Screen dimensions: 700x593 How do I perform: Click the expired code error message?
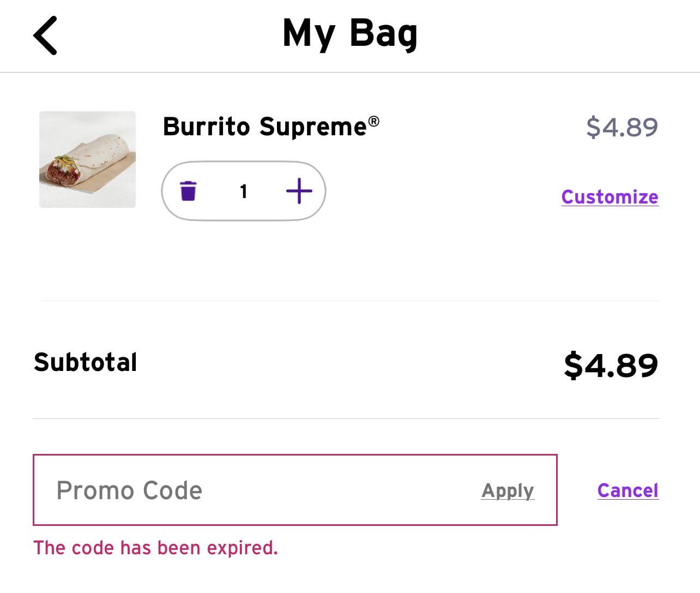tap(155, 548)
